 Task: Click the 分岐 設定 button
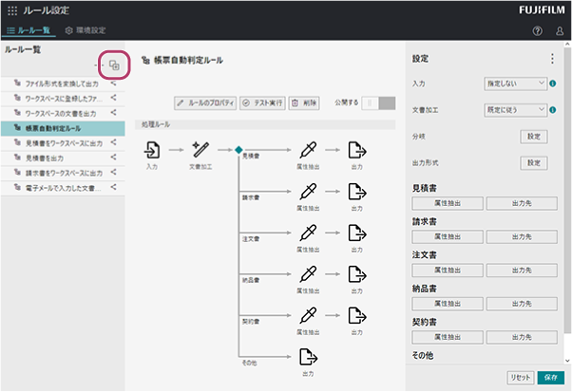[534, 137]
